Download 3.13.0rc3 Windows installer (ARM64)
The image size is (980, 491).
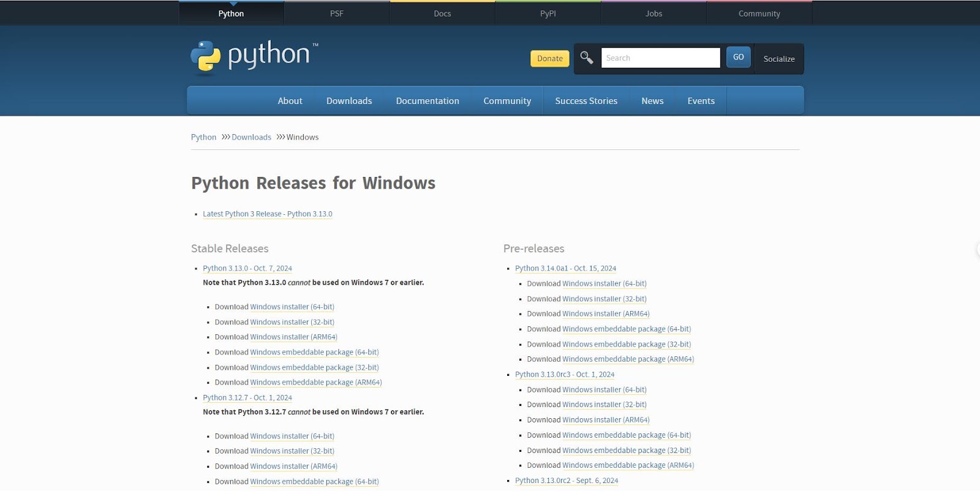tap(606, 420)
